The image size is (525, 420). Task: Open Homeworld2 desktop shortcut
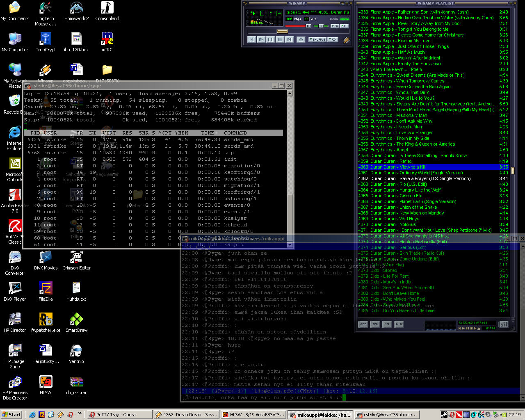(76, 11)
